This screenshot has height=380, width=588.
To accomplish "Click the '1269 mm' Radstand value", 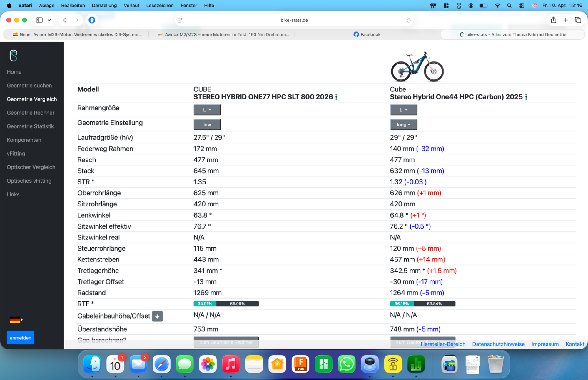I will click(208, 293).
